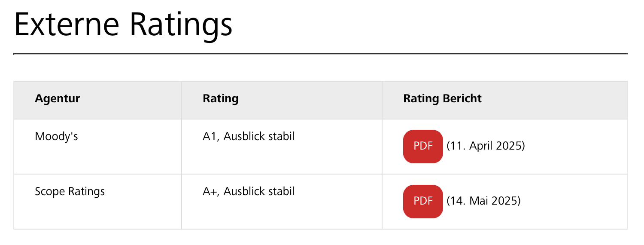The height and width of the screenshot is (245, 644).
Task: Click year "2025" in Scope report date
Action: click(504, 201)
